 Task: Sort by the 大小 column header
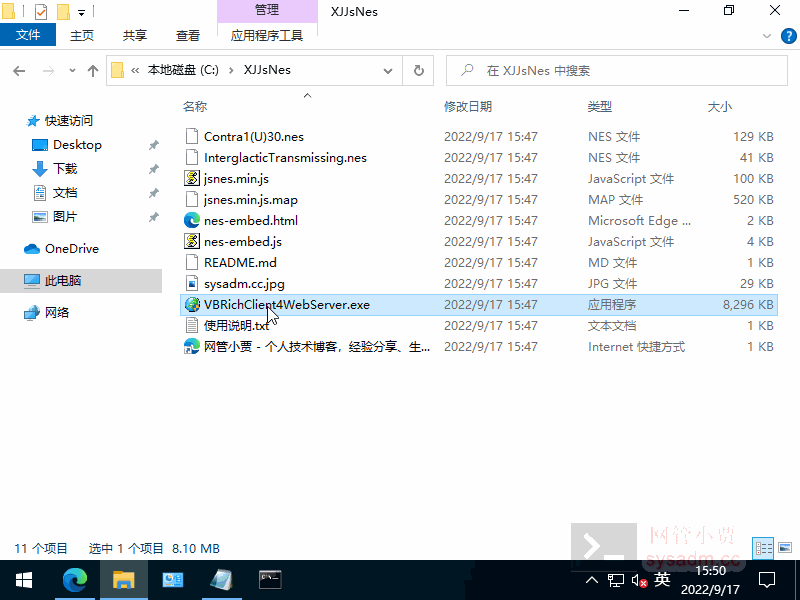tap(719, 107)
